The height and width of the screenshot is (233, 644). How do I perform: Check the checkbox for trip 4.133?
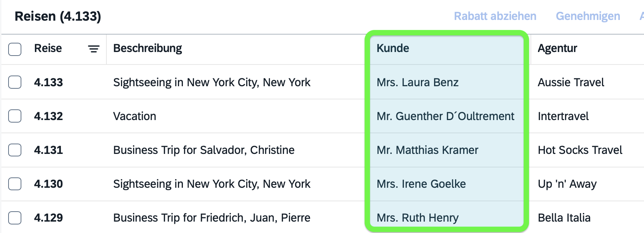coord(14,82)
